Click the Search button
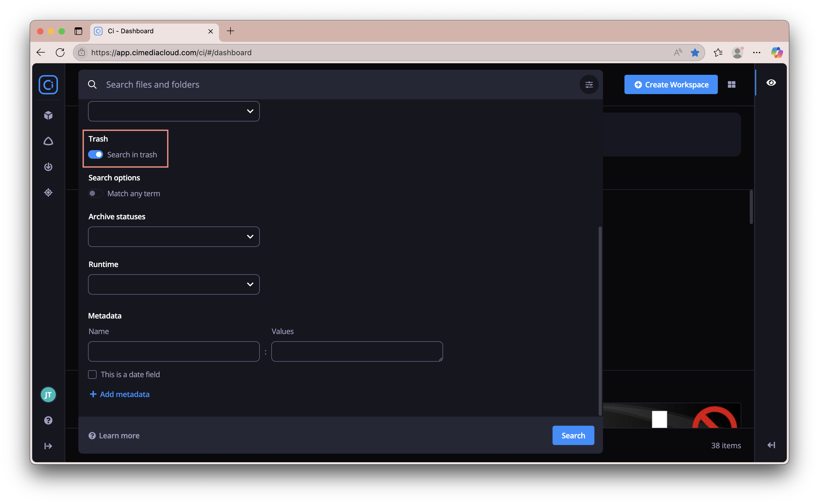 click(573, 435)
